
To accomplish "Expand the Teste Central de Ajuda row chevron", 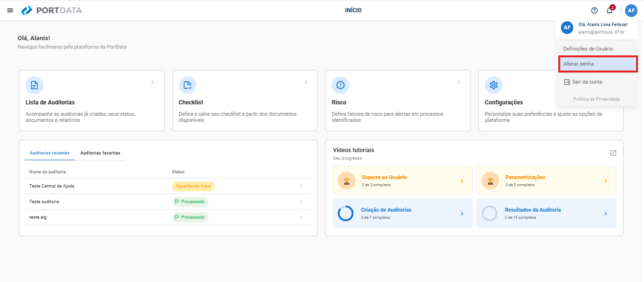I will coord(301,186).
